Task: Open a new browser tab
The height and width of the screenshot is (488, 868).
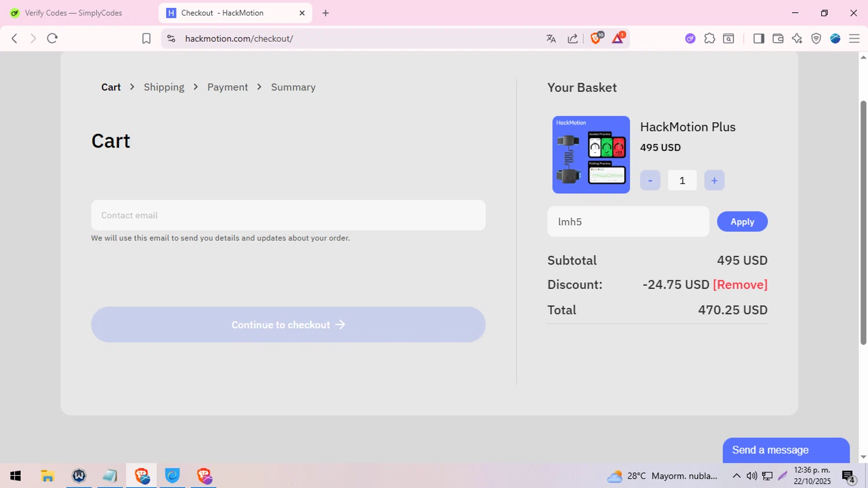Action: point(326,13)
